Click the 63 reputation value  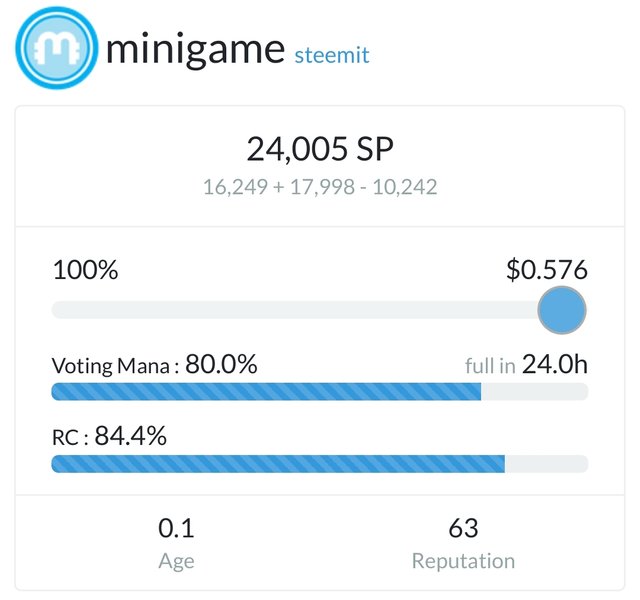pyautogui.click(x=463, y=527)
